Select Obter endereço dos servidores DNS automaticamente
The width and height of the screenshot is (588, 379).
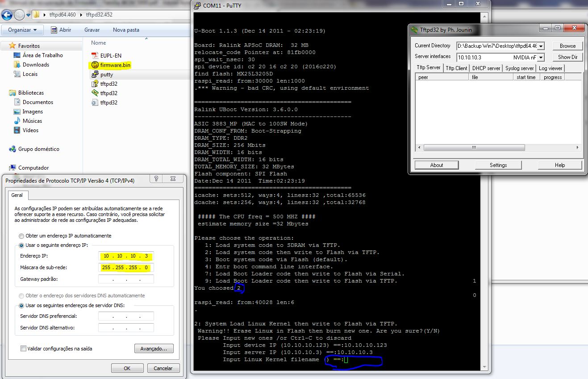(x=21, y=296)
